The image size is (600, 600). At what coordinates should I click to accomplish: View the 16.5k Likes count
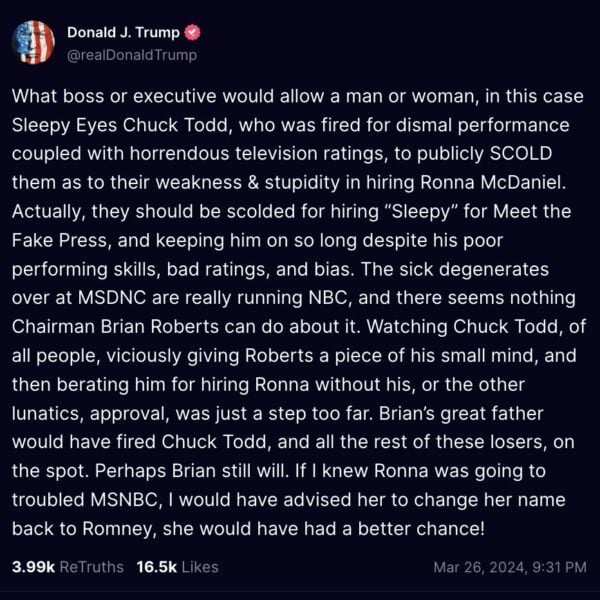pos(157,567)
